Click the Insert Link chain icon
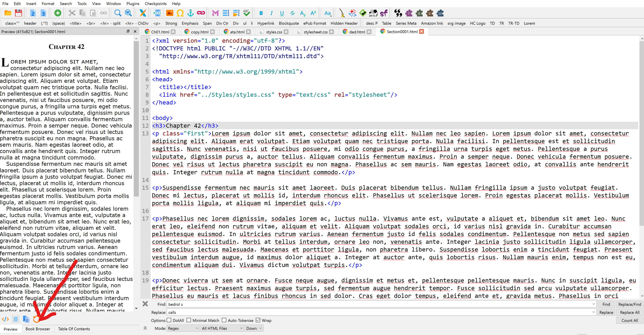The height and width of the screenshot is (335, 644). click(x=201, y=13)
